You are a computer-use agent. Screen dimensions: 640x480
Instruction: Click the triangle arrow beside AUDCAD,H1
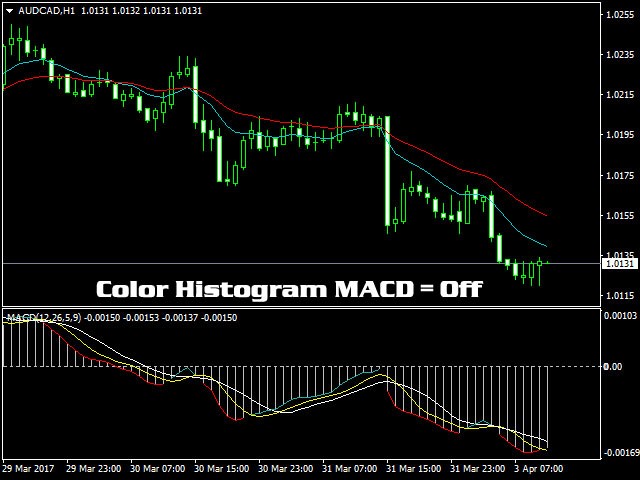point(10,11)
